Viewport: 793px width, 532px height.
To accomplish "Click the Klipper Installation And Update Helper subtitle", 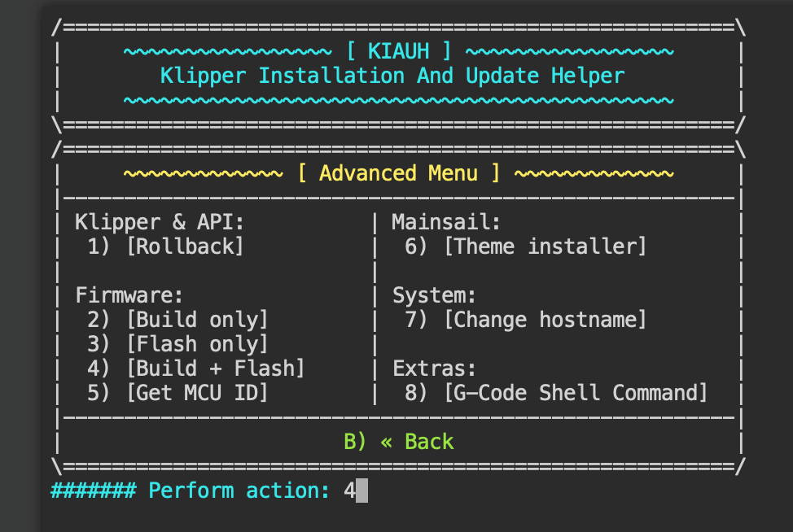I will click(x=392, y=76).
